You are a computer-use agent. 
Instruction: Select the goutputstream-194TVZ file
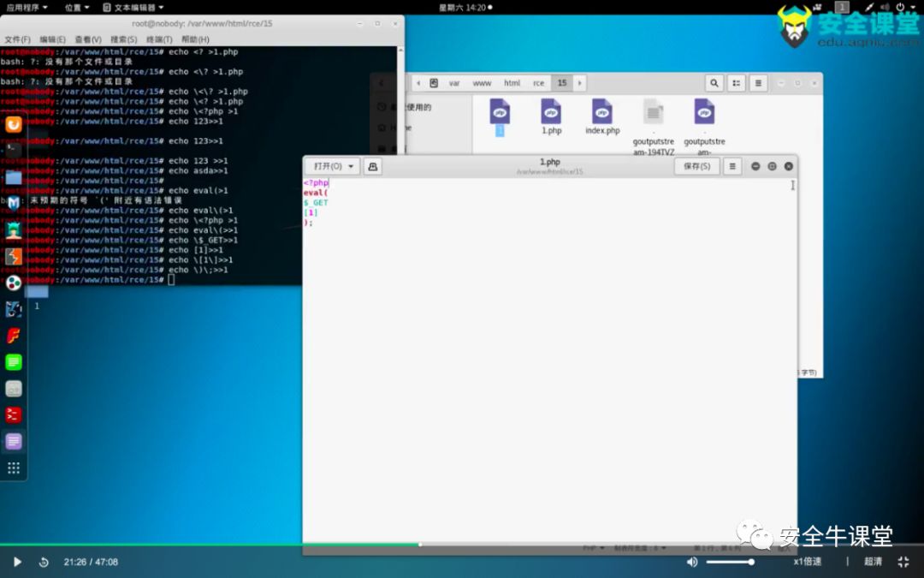tap(653, 127)
